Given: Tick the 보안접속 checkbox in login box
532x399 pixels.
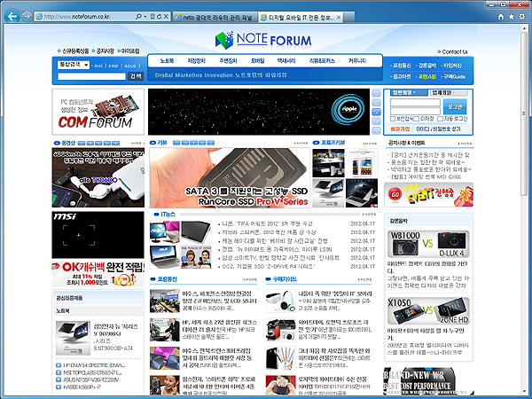Looking at the screenshot, I should (392, 118).
